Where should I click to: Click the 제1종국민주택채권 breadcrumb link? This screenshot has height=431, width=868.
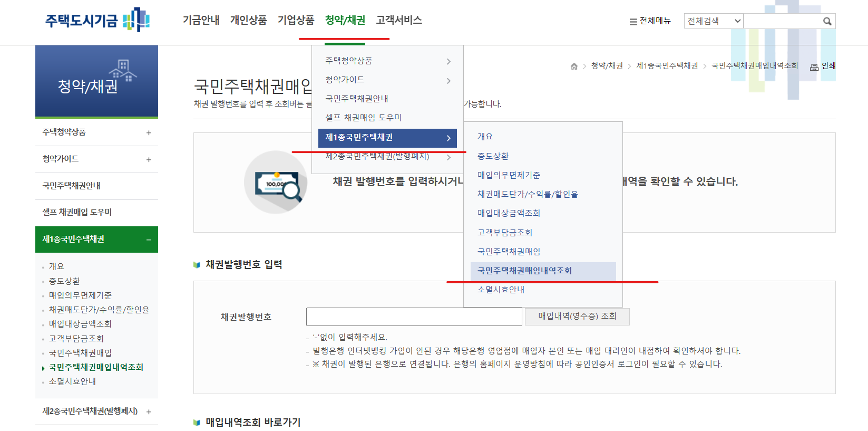(667, 66)
